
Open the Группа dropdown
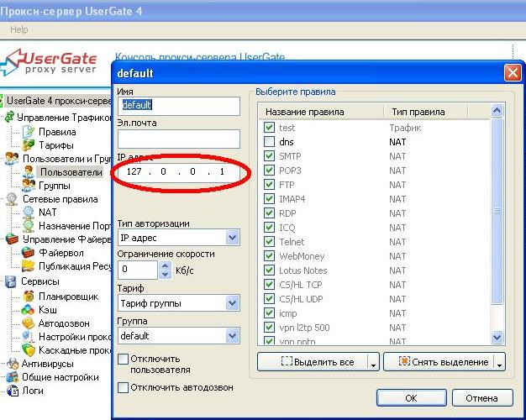coord(233,336)
